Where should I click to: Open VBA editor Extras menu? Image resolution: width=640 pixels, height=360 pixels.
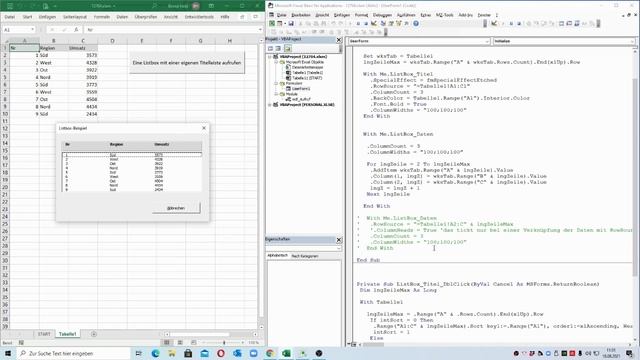426,15
